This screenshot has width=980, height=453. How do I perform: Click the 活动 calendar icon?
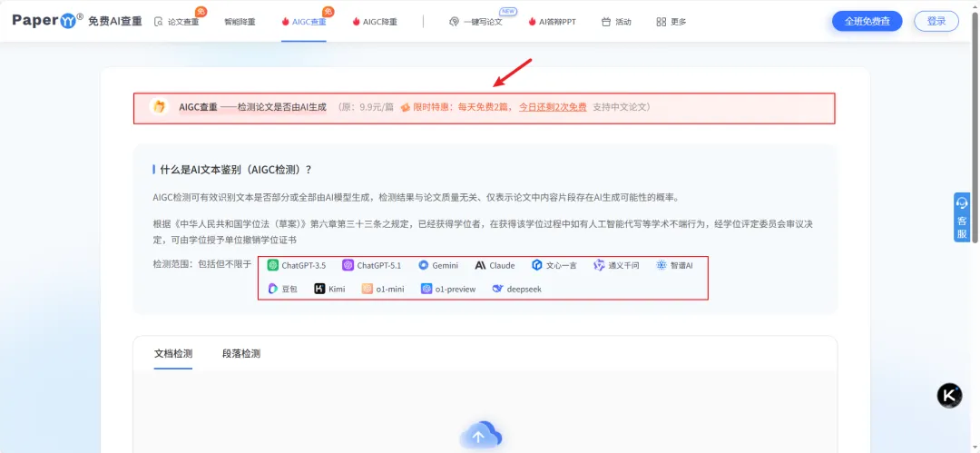tap(605, 22)
